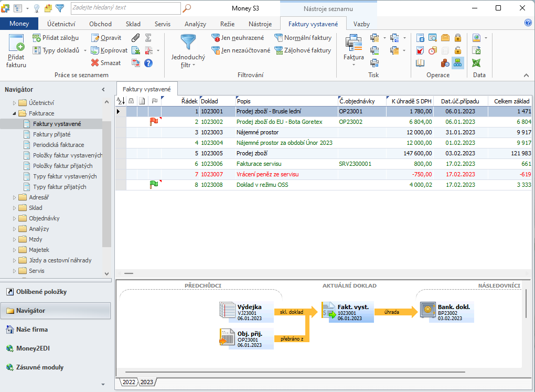Click the red Smazat delete icon
This screenshot has height=392, width=535.
95,63
